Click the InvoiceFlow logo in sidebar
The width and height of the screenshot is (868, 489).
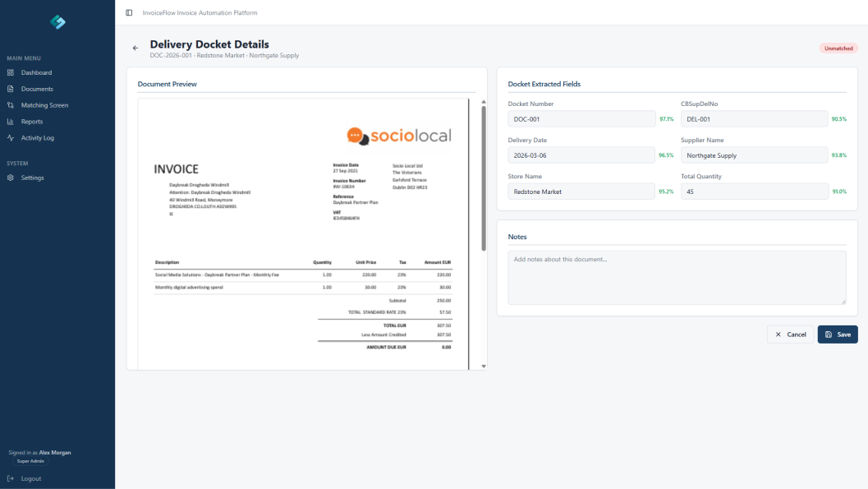57,22
